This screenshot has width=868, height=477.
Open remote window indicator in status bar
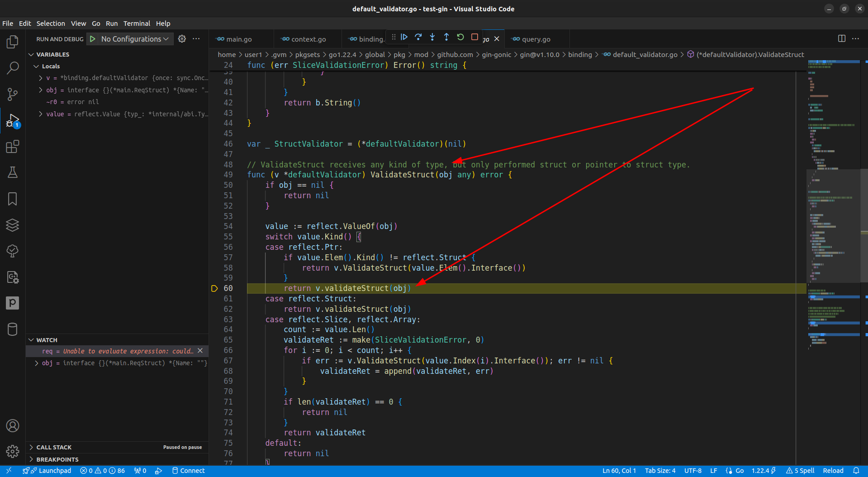[9, 471]
